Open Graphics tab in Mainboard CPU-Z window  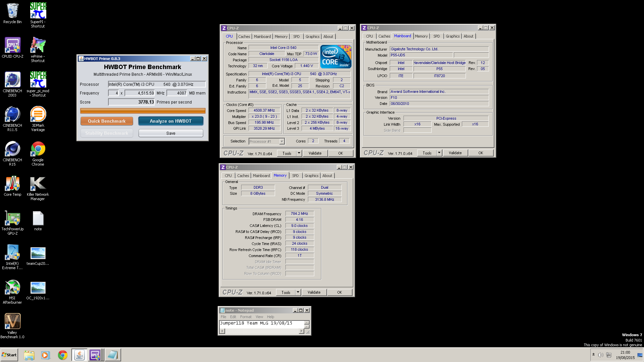coord(452,36)
